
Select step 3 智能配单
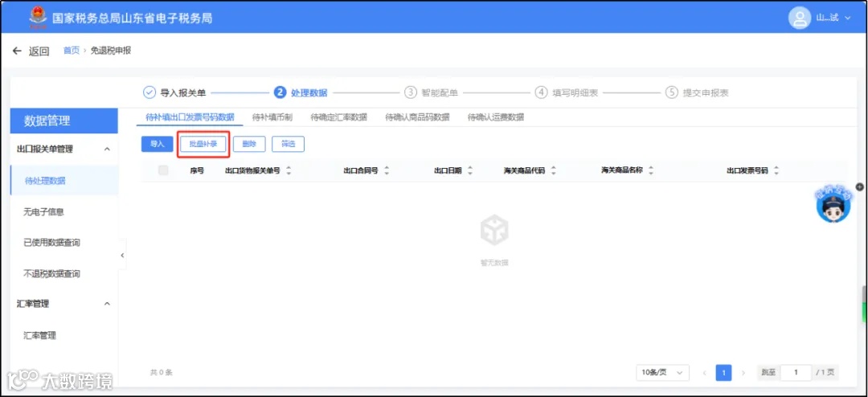tap(432, 92)
